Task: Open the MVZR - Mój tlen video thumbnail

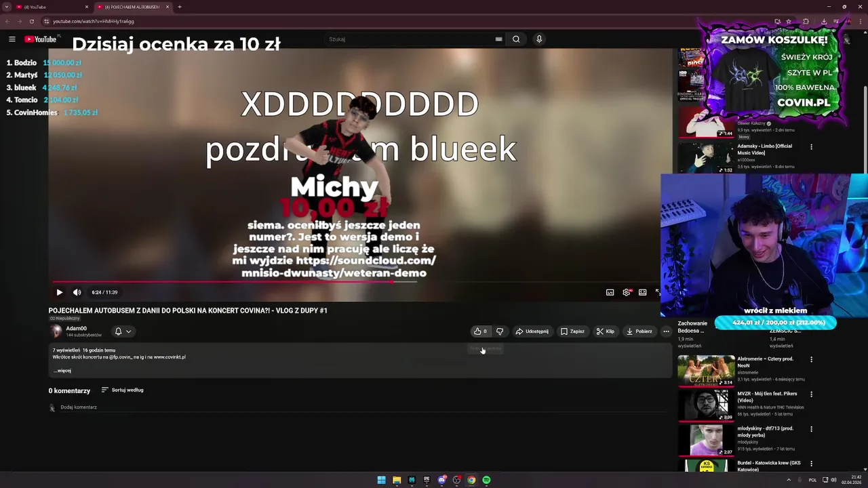Action: [706, 405]
